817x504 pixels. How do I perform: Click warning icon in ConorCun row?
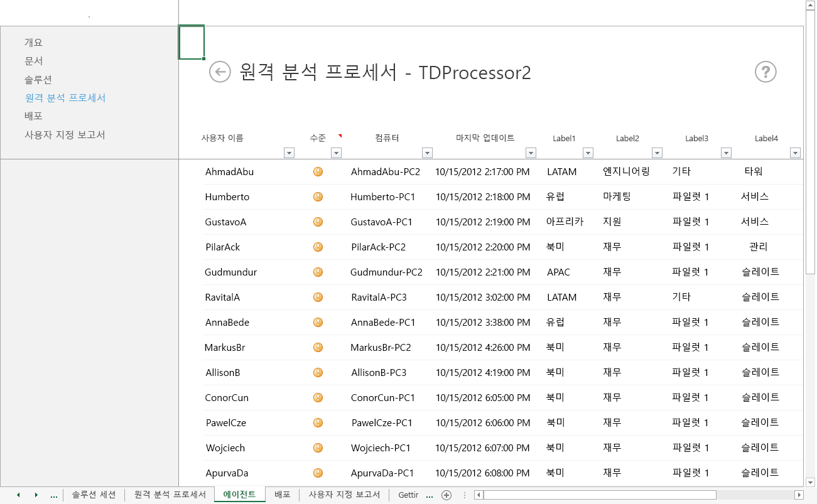pos(318,397)
